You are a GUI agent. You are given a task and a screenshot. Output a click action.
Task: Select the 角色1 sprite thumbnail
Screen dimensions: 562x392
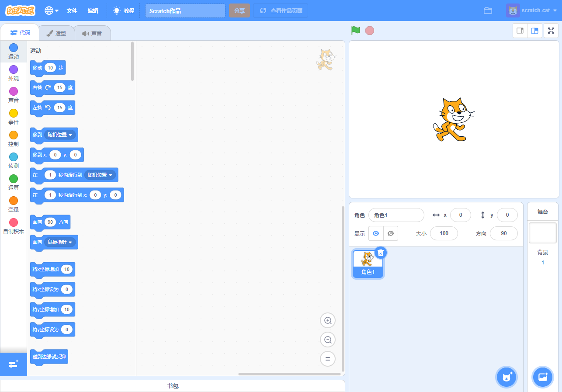(368, 264)
